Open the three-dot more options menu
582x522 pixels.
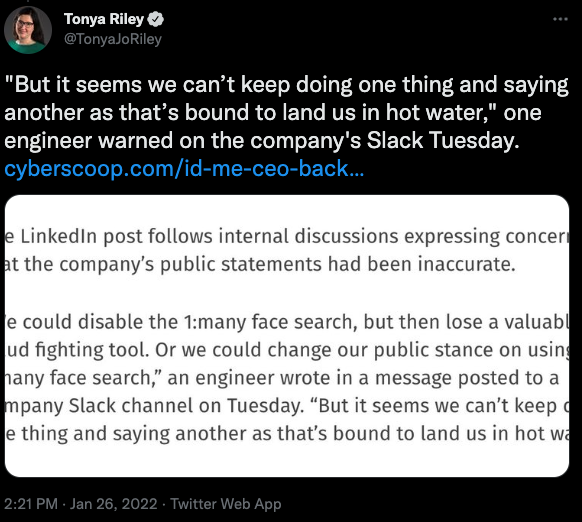pos(560,19)
